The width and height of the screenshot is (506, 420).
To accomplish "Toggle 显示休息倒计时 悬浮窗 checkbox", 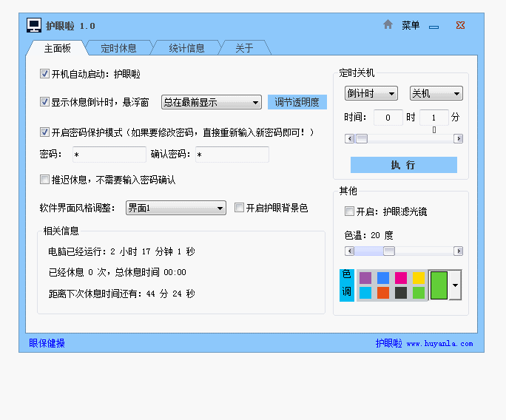I will [x=44, y=102].
